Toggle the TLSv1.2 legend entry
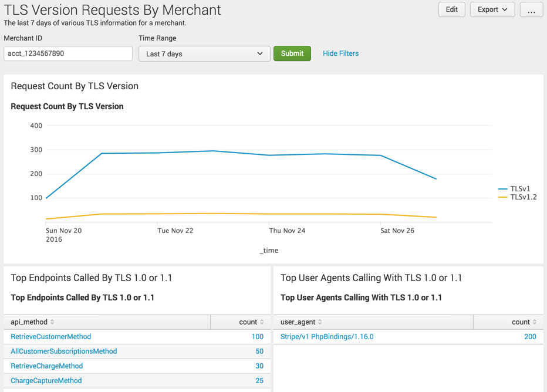 pyautogui.click(x=518, y=197)
